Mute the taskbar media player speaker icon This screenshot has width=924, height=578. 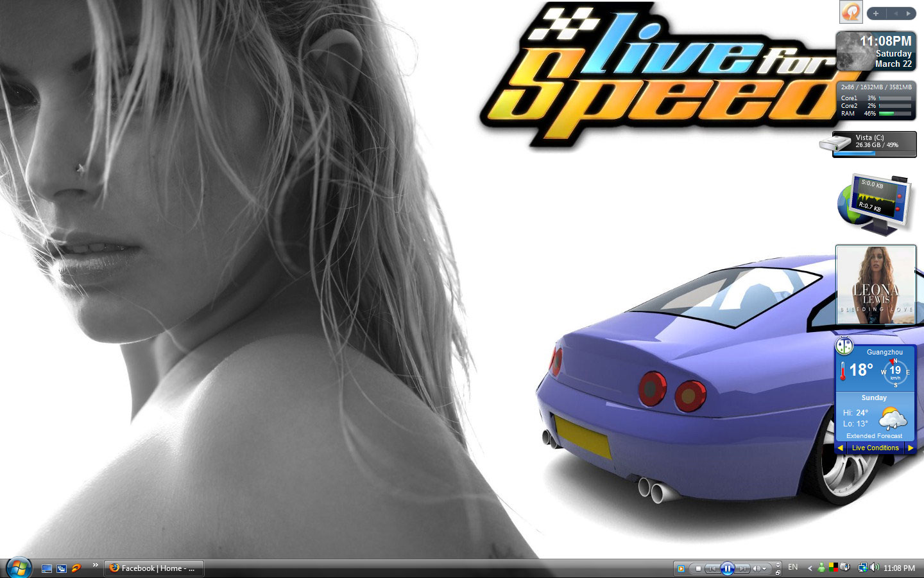(x=757, y=568)
